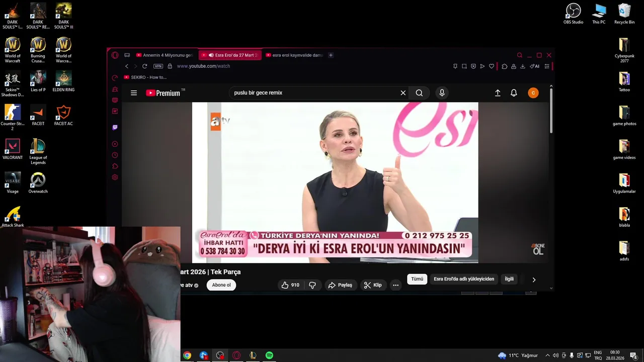This screenshot has height=362, width=644.
Task: Open YouTube create/upload button
Action: 498,93
